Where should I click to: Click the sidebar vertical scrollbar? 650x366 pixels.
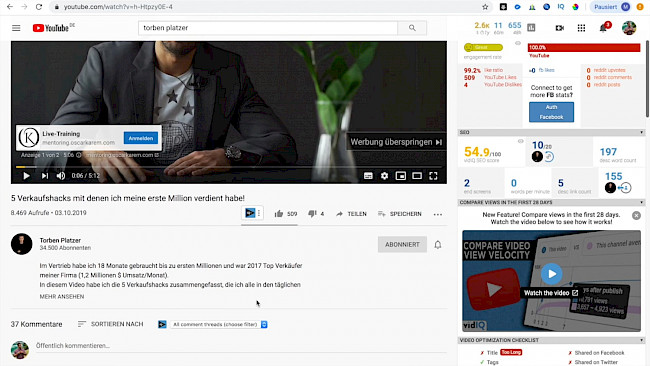(x=647, y=79)
